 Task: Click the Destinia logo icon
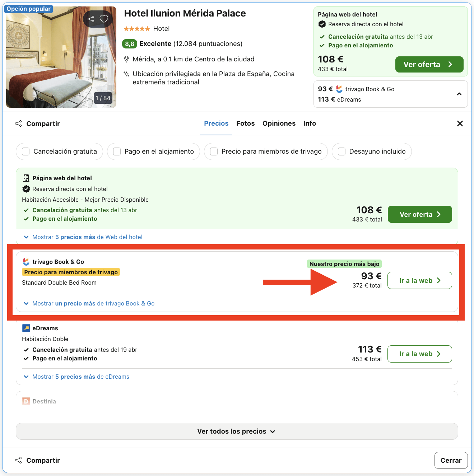pyautogui.click(x=25, y=401)
